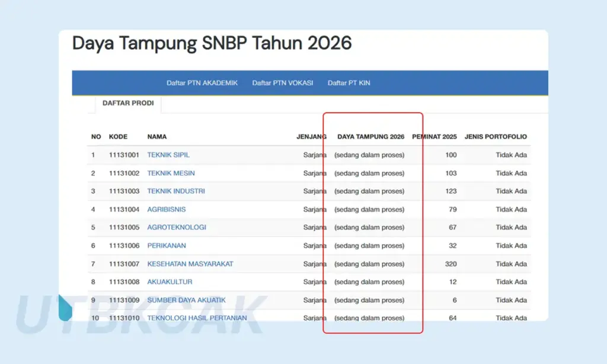Click the KODE column header
The image size is (607, 364).
pos(119,136)
